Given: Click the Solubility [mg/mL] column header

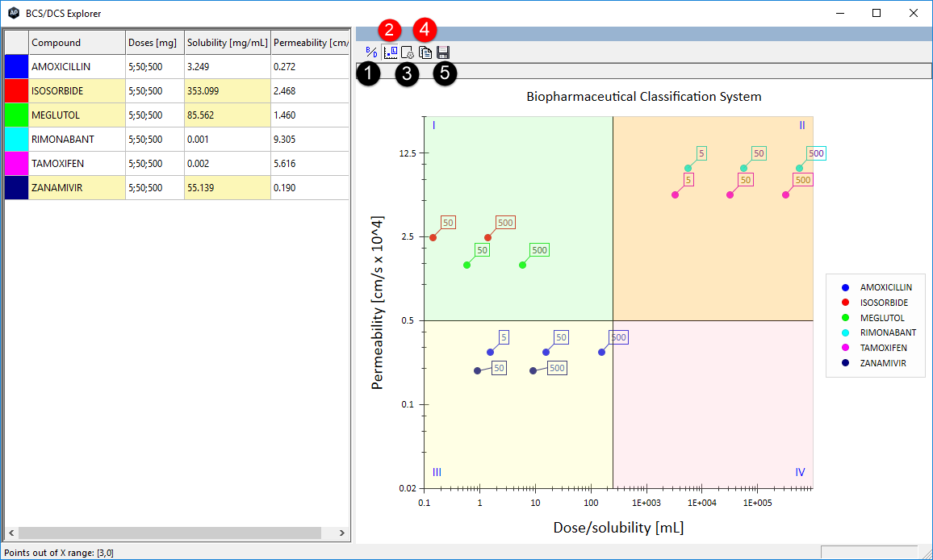Looking at the screenshot, I should pos(228,42).
